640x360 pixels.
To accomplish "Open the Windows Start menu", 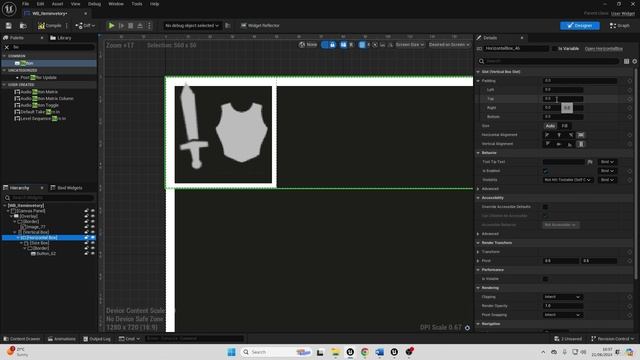I will click(231, 352).
